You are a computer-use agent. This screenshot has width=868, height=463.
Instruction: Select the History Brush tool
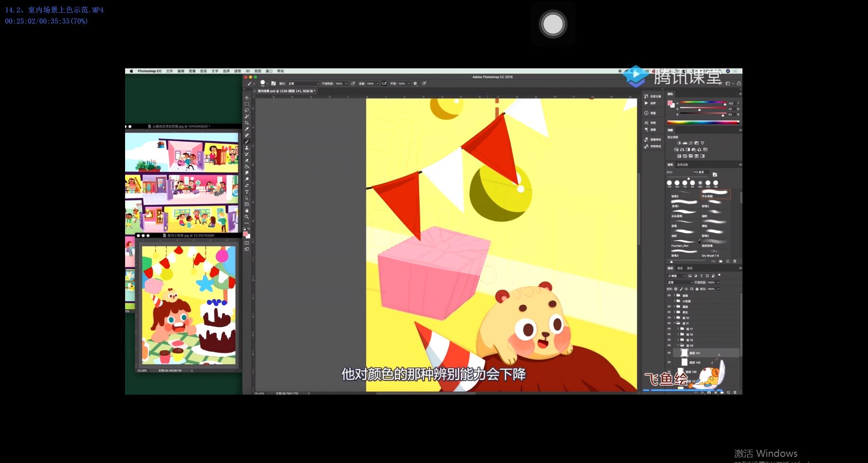click(246, 154)
